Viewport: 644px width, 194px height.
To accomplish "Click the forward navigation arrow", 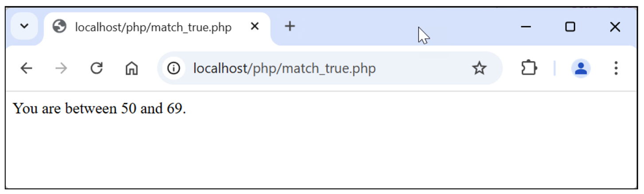I will [61, 68].
